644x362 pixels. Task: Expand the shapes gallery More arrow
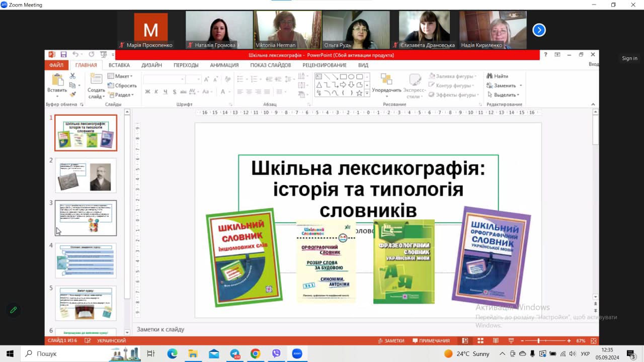(367, 93)
